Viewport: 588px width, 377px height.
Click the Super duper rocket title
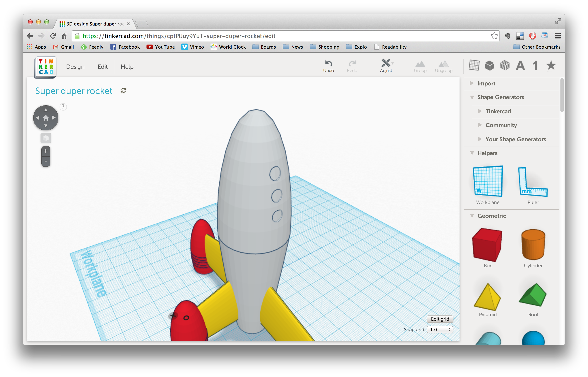click(x=74, y=91)
